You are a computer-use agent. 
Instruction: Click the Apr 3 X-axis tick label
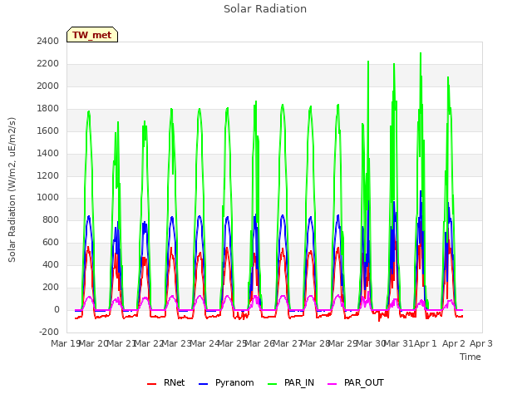tap(481, 343)
